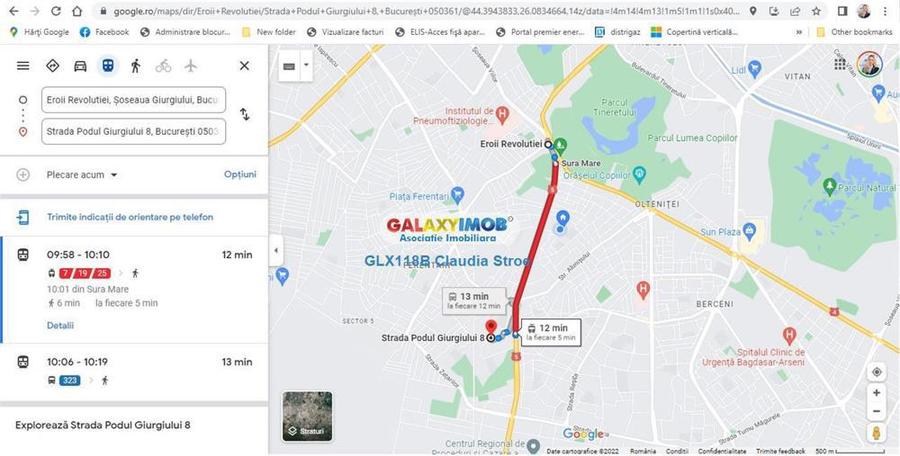This screenshot has height=456, width=900.
Task: Open Detalii for the 12 min route
Action: tap(60, 326)
